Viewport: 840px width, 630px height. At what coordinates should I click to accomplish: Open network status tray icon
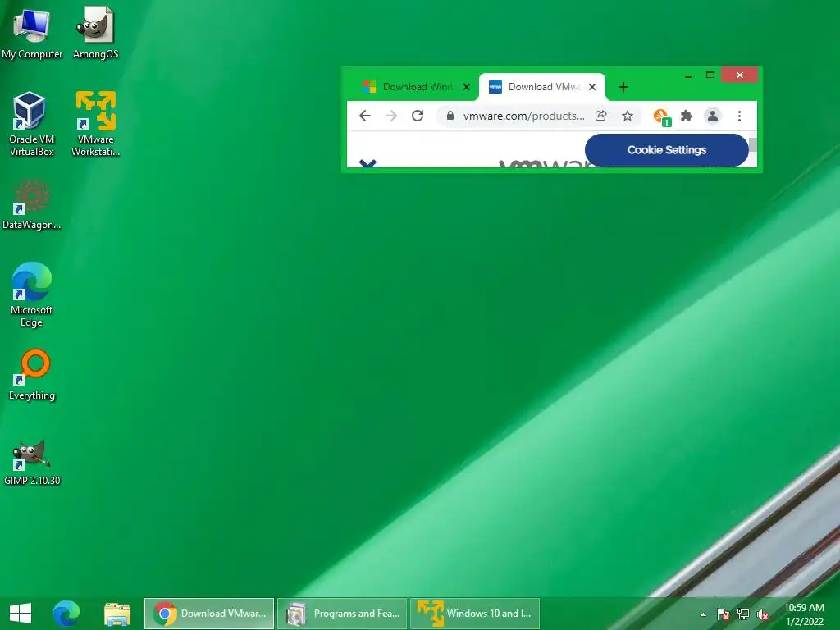[x=743, y=614]
